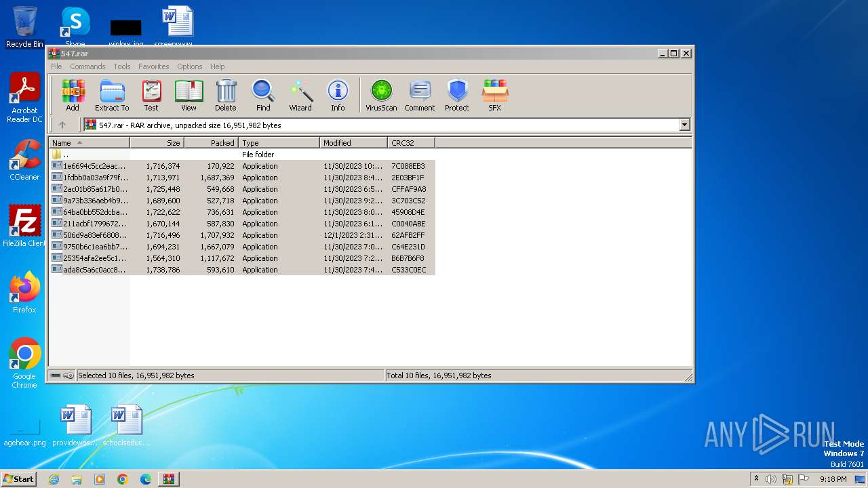Go up one folder level arrow

coord(62,125)
